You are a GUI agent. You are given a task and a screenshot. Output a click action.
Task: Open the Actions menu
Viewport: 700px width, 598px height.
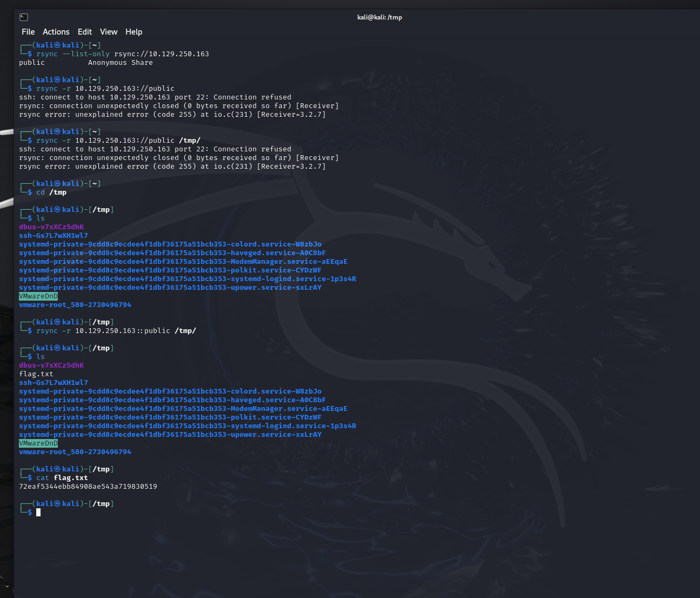56,32
